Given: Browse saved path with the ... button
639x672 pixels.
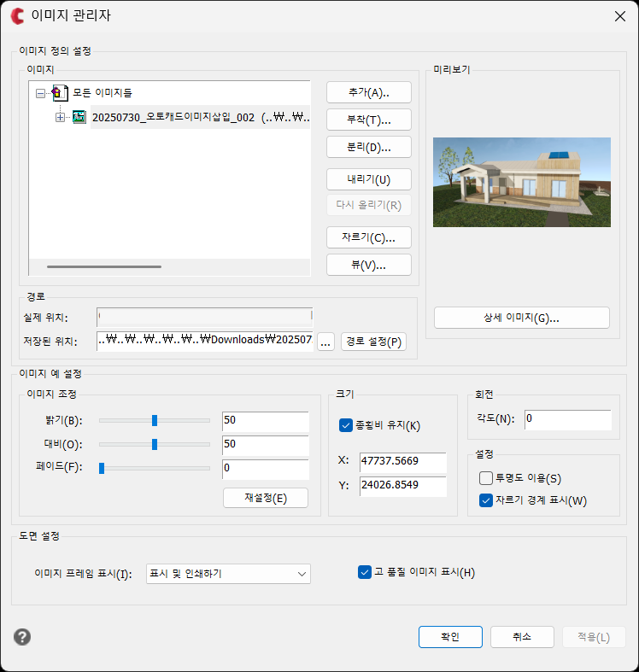Looking at the screenshot, I should [326, 342].
